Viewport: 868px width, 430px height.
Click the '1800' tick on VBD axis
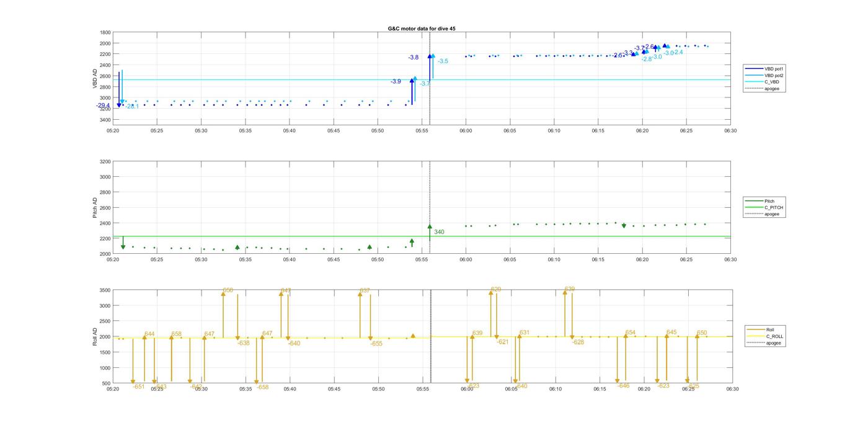coord(105,33)
